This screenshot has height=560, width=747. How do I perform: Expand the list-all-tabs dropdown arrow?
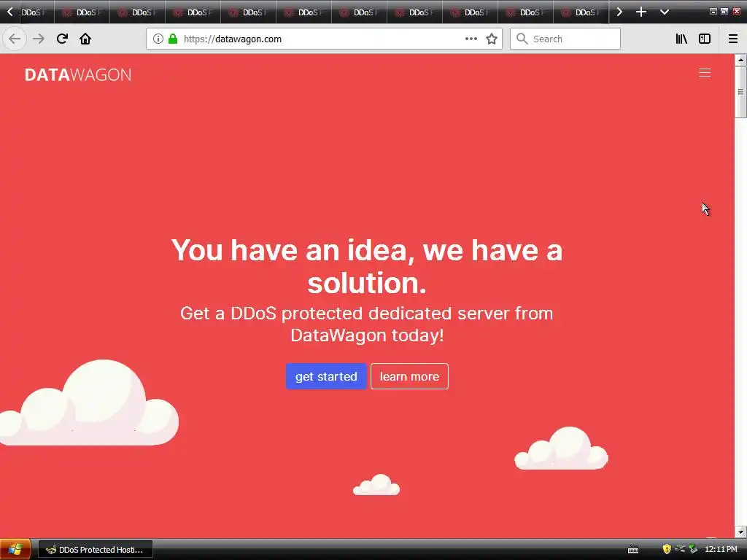tap(665, 12)
